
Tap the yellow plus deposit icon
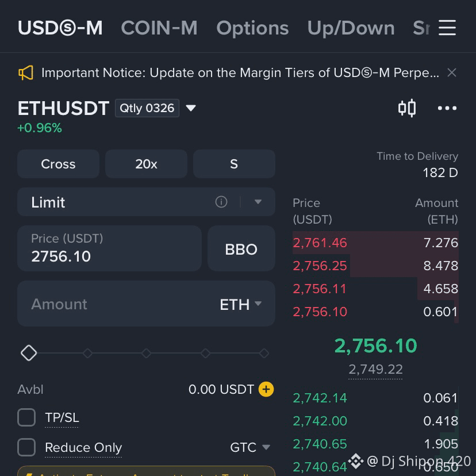point(266,389)
